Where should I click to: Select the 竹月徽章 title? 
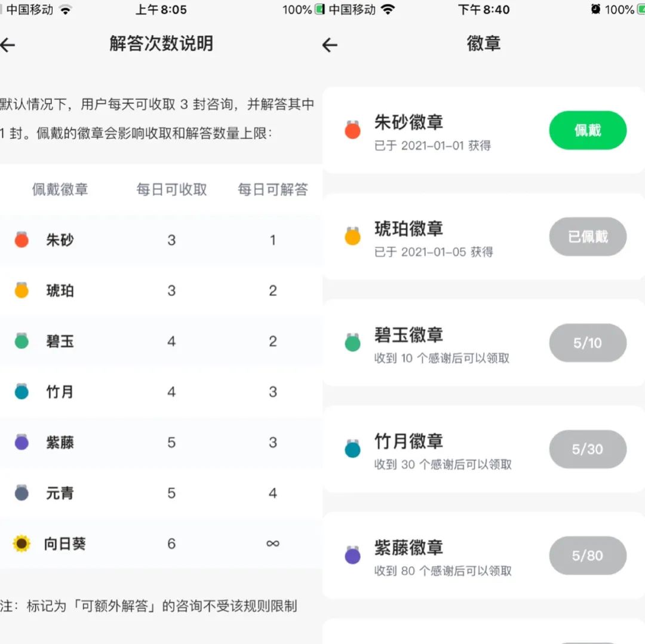click(x=408, y=441)
